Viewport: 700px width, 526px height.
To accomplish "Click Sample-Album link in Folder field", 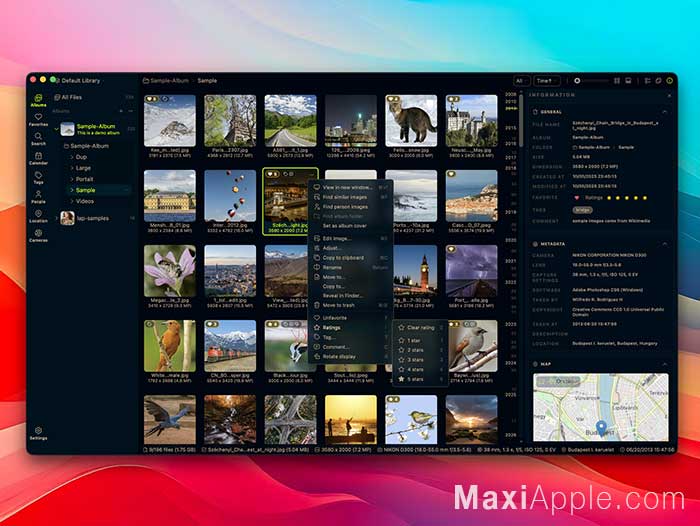I will [x=594, y=147].
